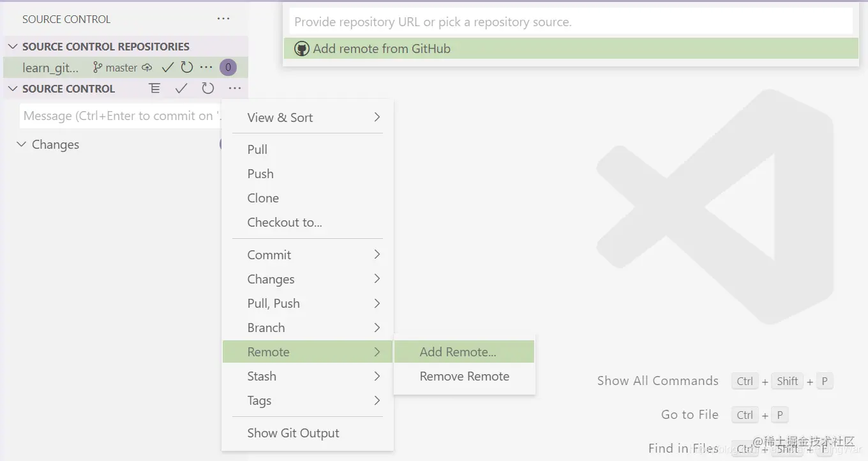The height and width of the screenshot is (461, 868).
Task: Expand the Pull, Push submenu
Action: (307, 303)
